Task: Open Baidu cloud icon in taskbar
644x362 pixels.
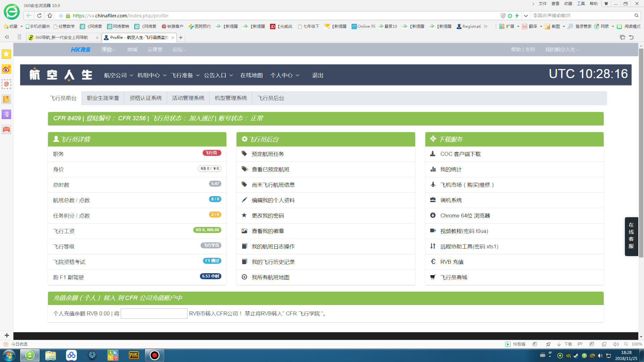Action: (71, 355)
